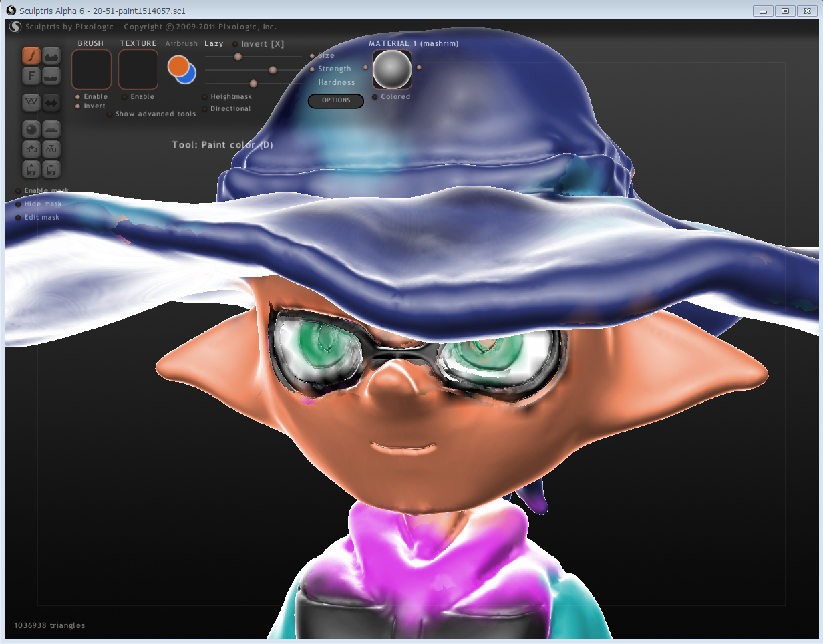
Task: Click the OBJ button with up arrow
Action: point(31,149)
